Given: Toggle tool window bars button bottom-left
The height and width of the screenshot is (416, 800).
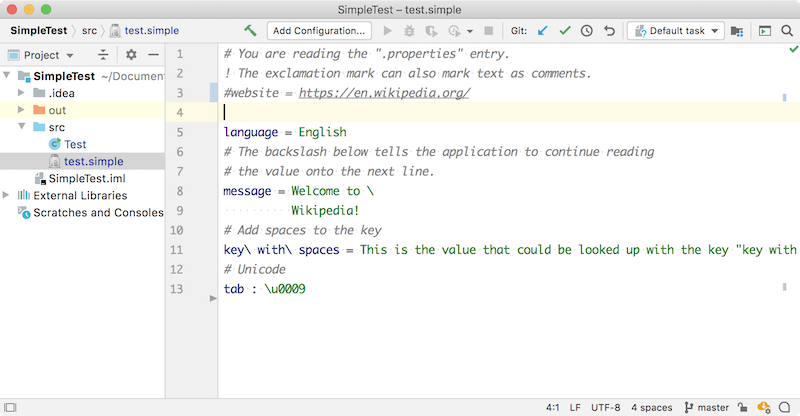Looking at the screenshot, I should click(11, 407).
